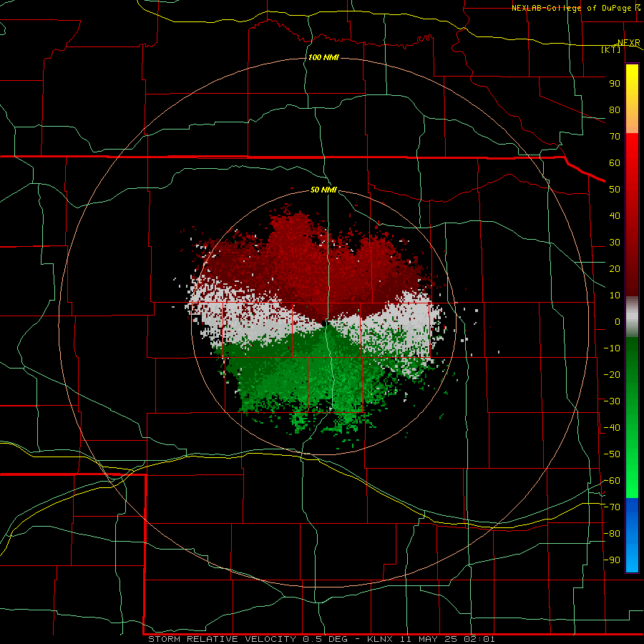Click the 30 value on the velocity scale

pyautogui.click(x=615, y=243)
